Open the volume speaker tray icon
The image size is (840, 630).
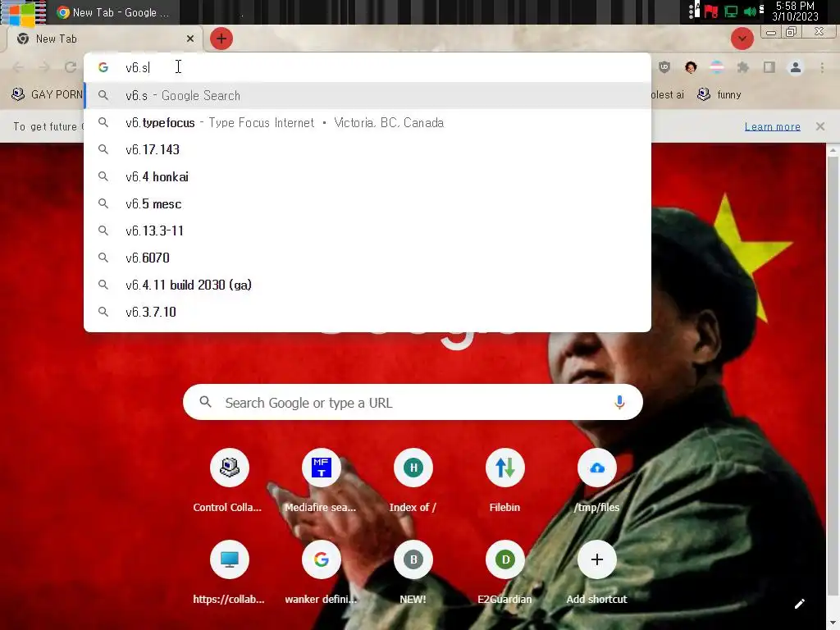pyautogui.click(x=750, y=11)
